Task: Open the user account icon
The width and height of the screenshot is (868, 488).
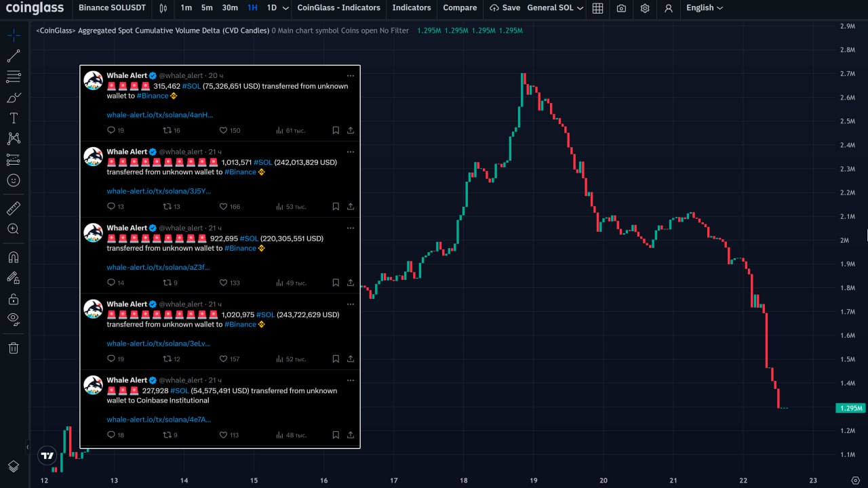Action: pyautogui.click(x=669, y=8)
